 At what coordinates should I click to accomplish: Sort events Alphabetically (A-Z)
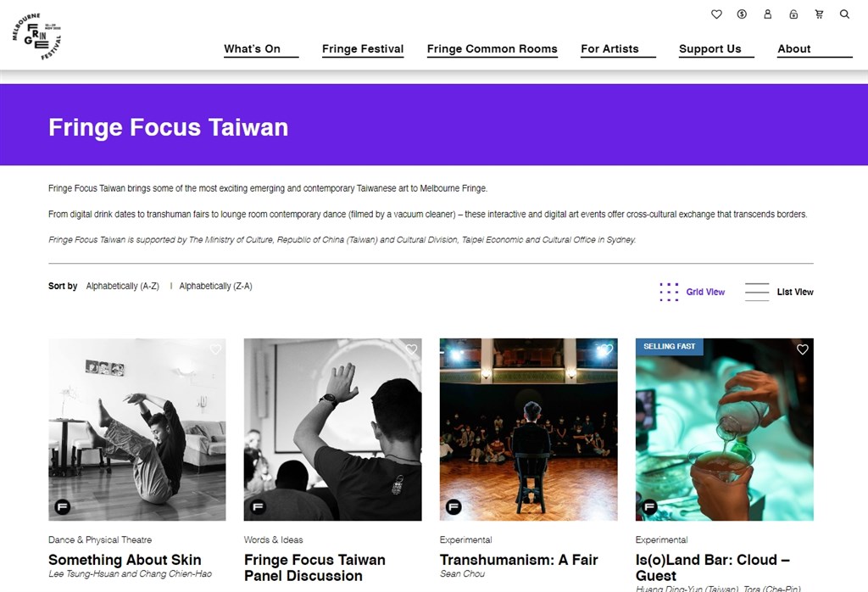point(122,287)
